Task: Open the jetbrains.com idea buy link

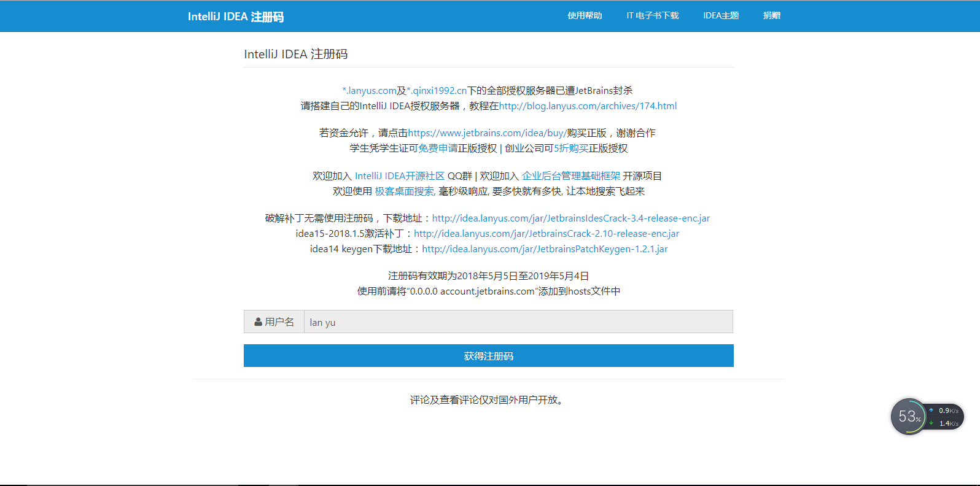Action: pos(488,133)
